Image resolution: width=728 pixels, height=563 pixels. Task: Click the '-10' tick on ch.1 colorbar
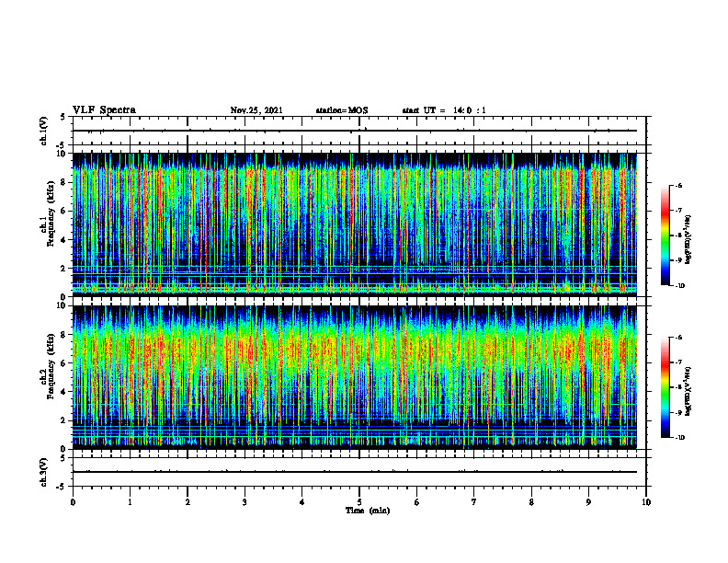679,286
